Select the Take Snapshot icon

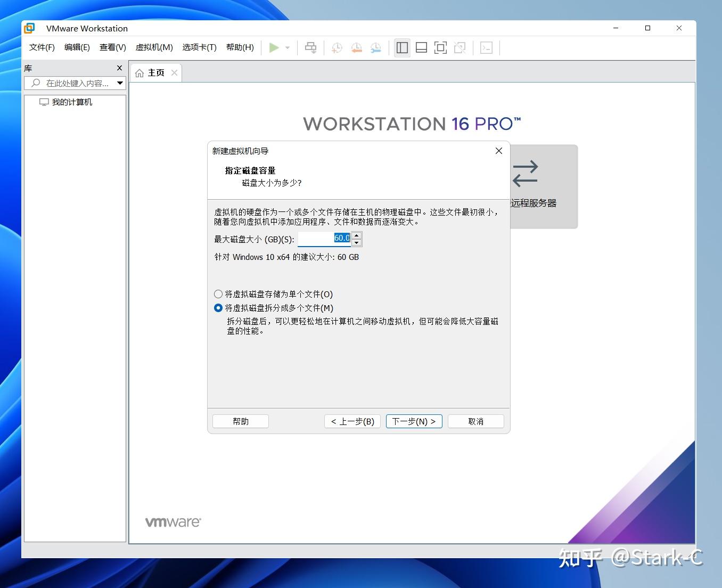click(x=336, y=47)
